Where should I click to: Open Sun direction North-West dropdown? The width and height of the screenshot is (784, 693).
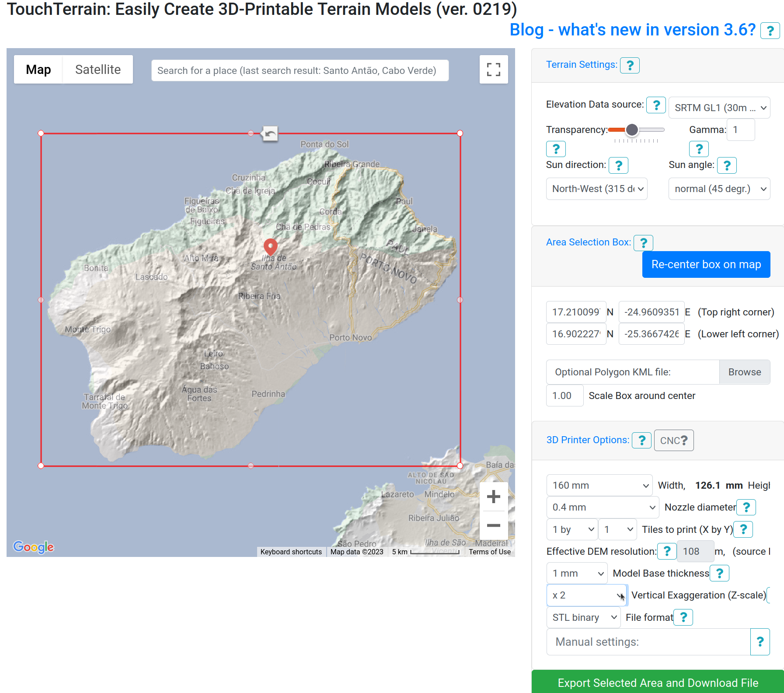[597, 189]
